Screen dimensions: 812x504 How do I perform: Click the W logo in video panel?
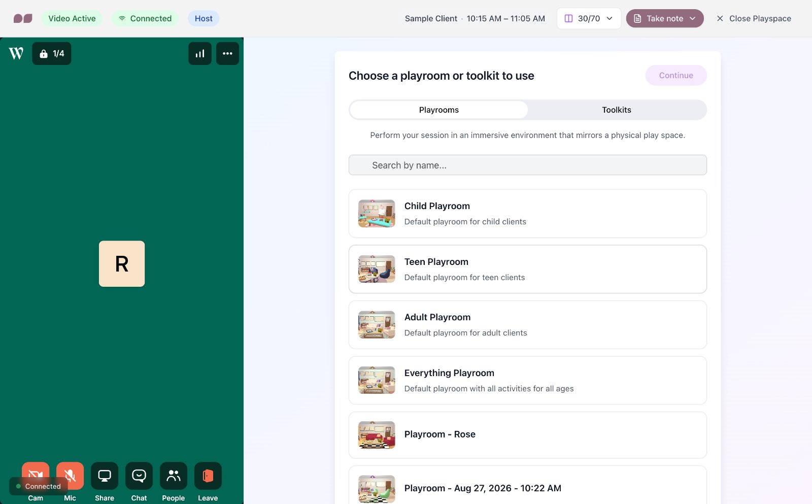point(16,53)
